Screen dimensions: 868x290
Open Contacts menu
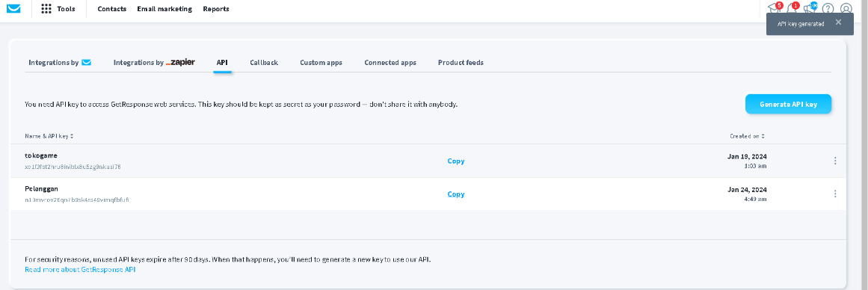point(112,9)
